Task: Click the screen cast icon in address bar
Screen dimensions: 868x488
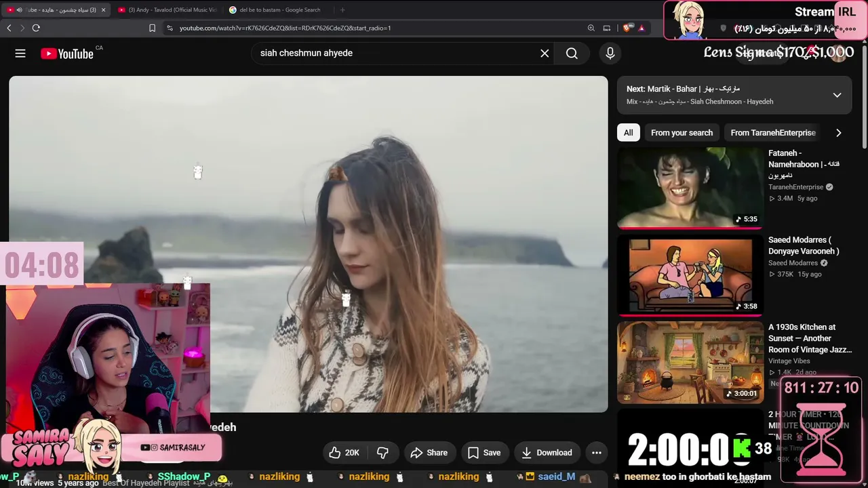Action: [x=607, y=28]
